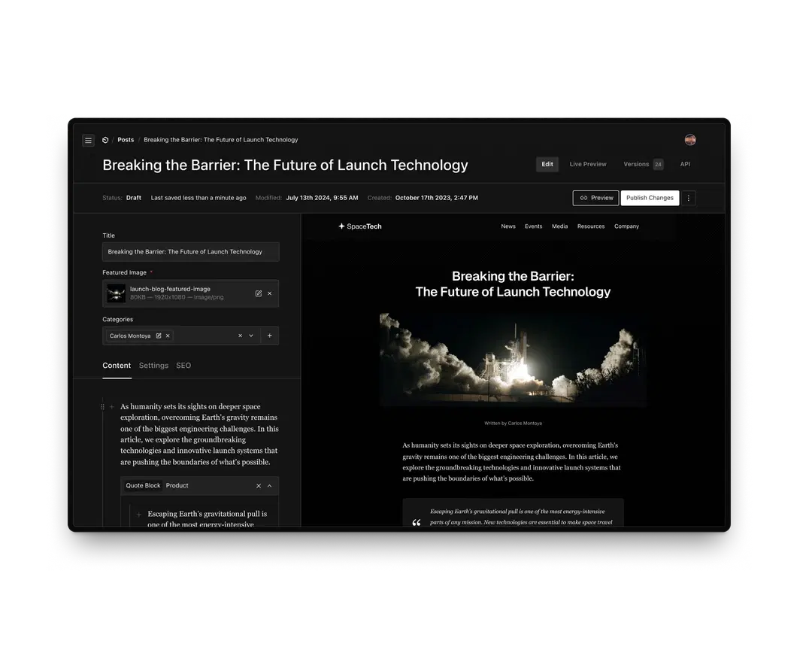This screenshot has width=812, height=650.
Task: Edit the launch-blog-featured-image file
Action: [259, 293]
